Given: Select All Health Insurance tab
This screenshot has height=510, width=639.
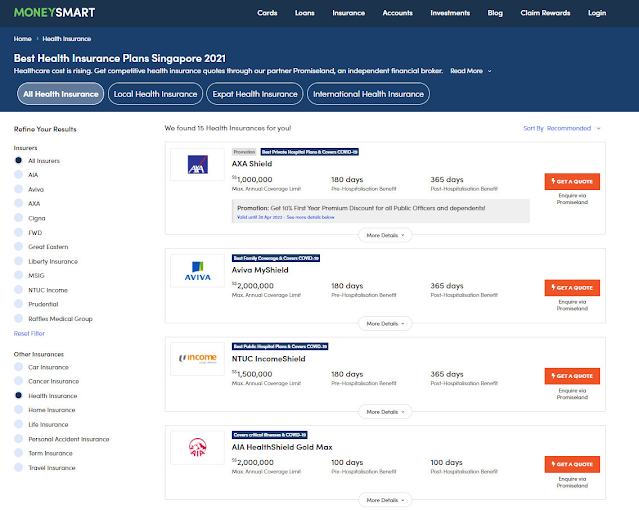Looking at the screenshot, I should tap(61, 94).
